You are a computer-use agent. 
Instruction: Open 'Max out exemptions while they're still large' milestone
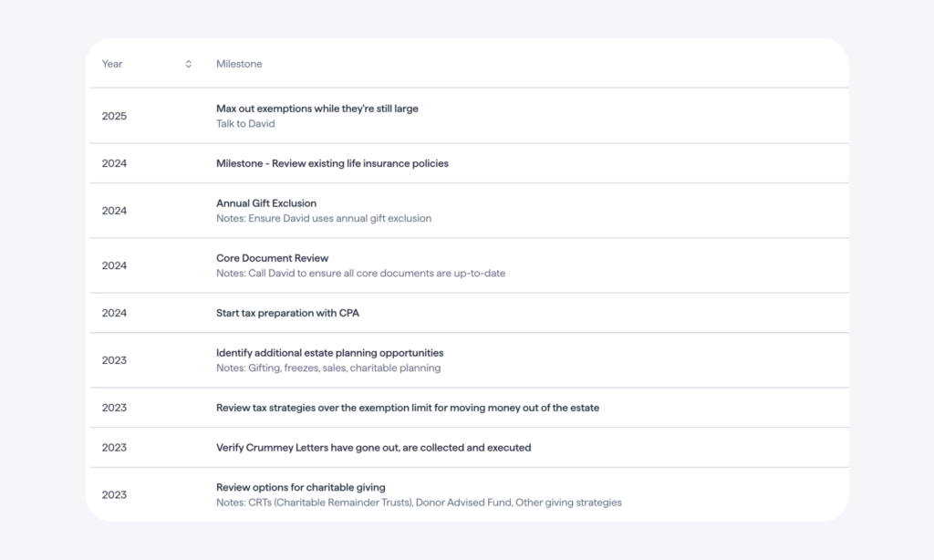pyautogui.click(x=317, y=109)
